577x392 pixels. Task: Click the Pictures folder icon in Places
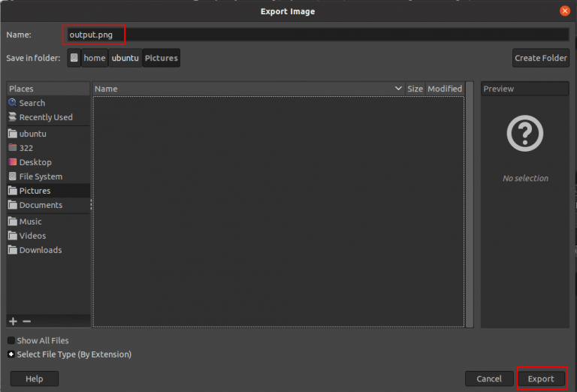coord(13,191)
